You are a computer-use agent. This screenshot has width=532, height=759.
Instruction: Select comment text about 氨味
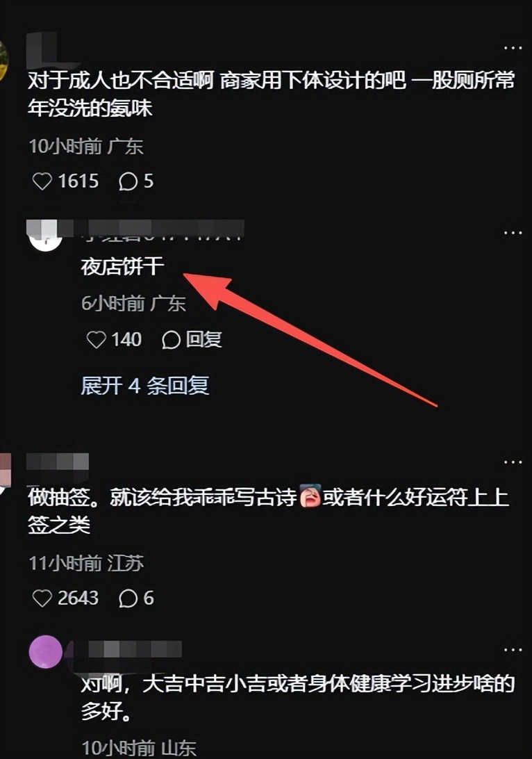(x=271, y=95)
